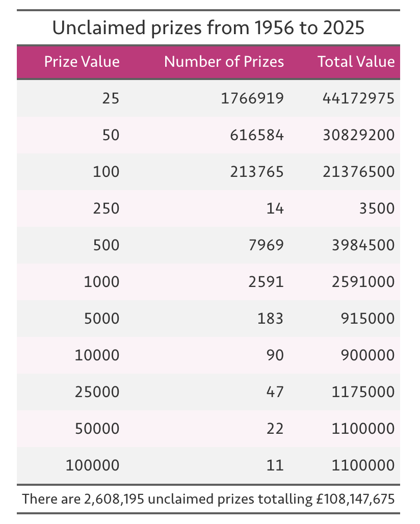This screenshot has width=420, height=524.
Task: Click the "Total Value" column header
Action: point(356,62)
